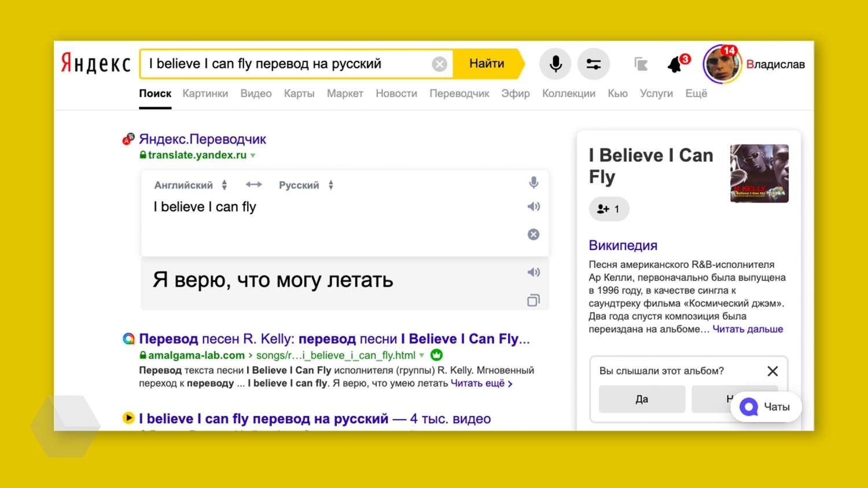This screenshot has height=488, width=868.
Task: Change the target language Русский
Action: (x=306, y=185)
